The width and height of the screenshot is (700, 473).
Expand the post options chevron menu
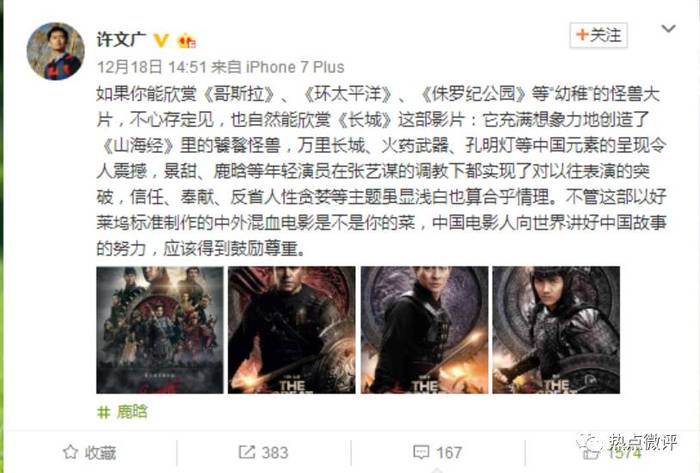pos(668,29)
